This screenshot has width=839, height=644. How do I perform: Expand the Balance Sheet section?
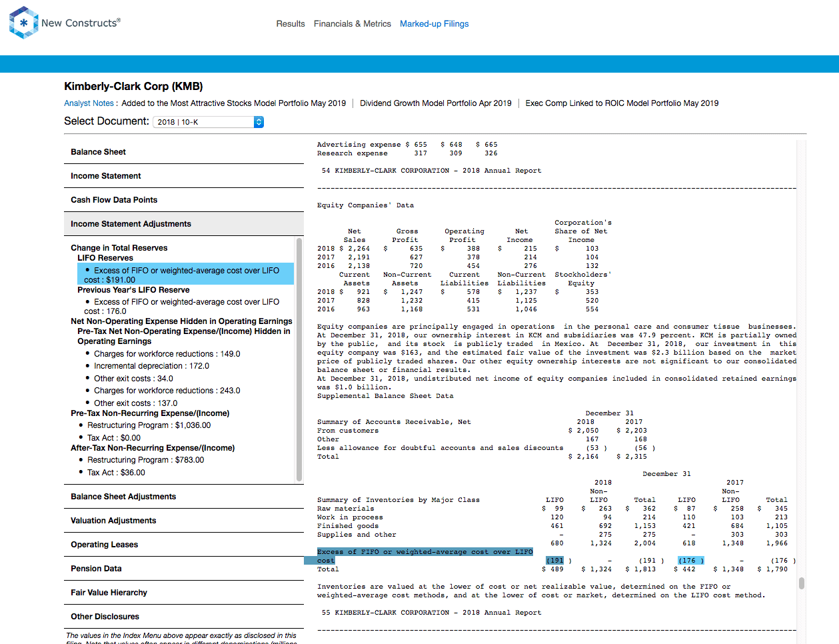tap(184, 152)
